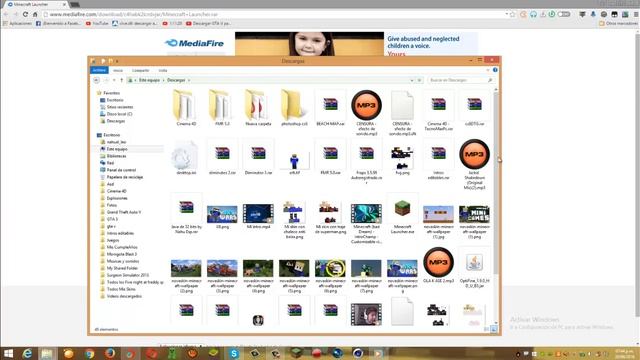Select Todos Mis Skins folder in sidebar
Image resolution: width=640 pixels, height=360 pixels.
(118, 289)
